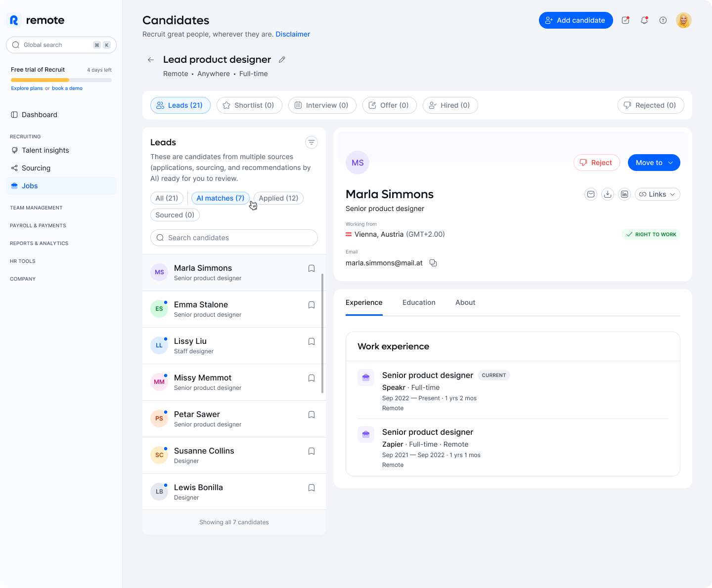Download Marla Simmons' resume icon
The width and height of the screenshot is (712, 588).
[608, 194]
